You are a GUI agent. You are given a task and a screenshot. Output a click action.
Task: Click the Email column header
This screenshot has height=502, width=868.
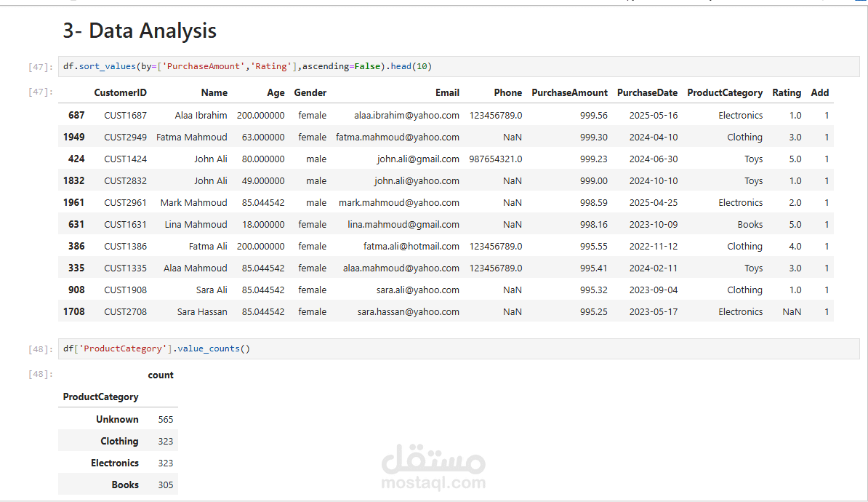pyautogui.click(x=447, y=92)
